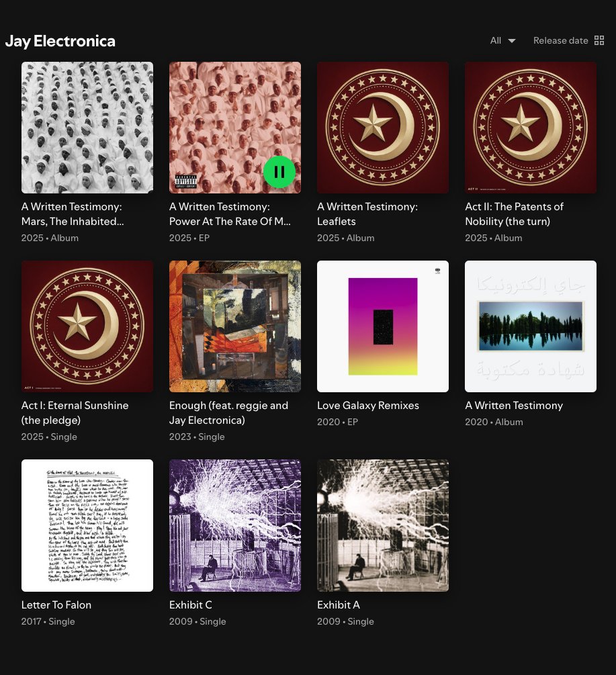This screenshot has height=675, width=616.
Task: Open A Written Testimony: Leaflets title
Action: tap(367, 214)
